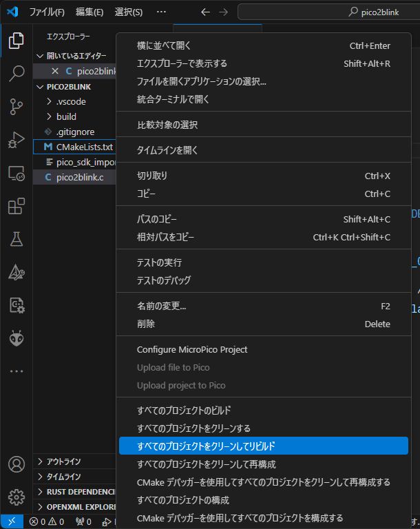Open the Manage settings gear icon
The image size is (420, 529).
[x=17, y=497]
